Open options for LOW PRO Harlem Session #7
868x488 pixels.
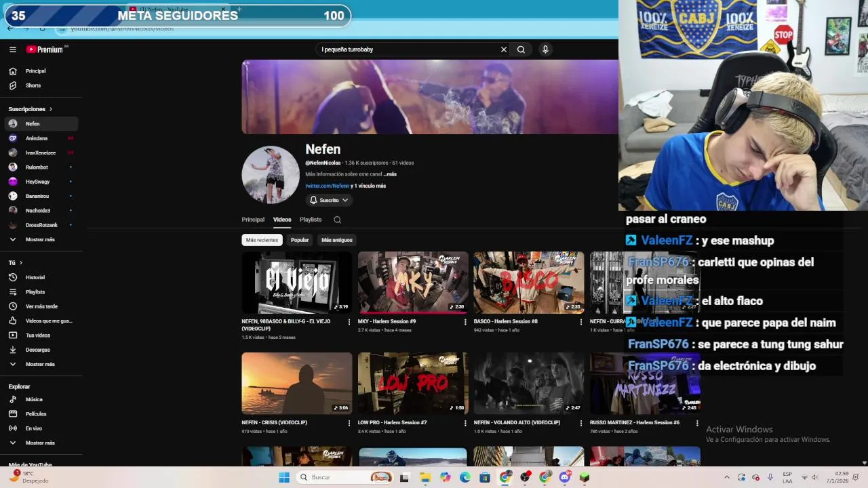(465, 423)
